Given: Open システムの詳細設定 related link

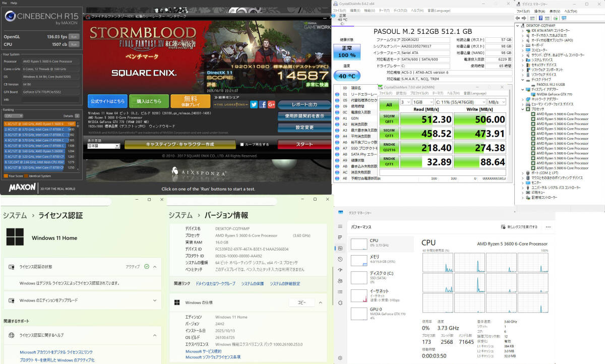Looking at the screenshot, I should coord(285,283).
